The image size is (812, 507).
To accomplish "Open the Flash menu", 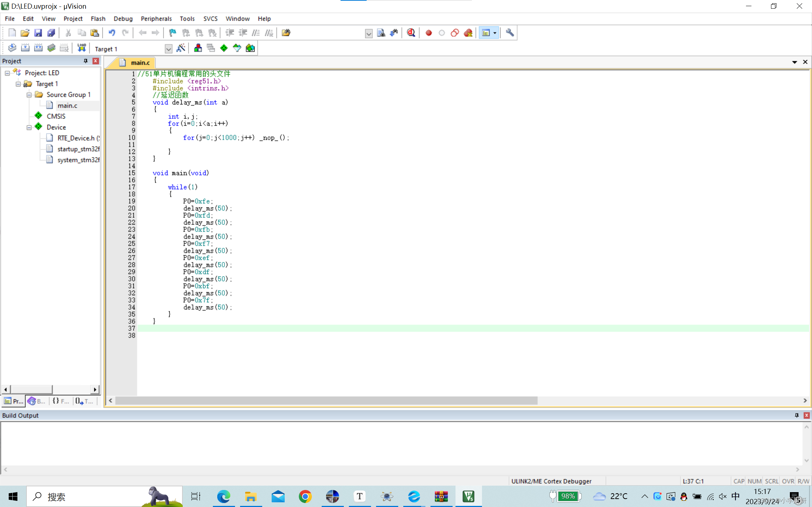I will click(x=98, y=18).
